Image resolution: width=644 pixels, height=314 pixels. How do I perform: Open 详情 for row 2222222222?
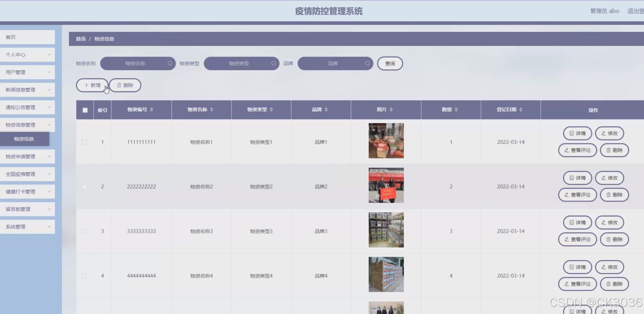click(x=577, y=178)
